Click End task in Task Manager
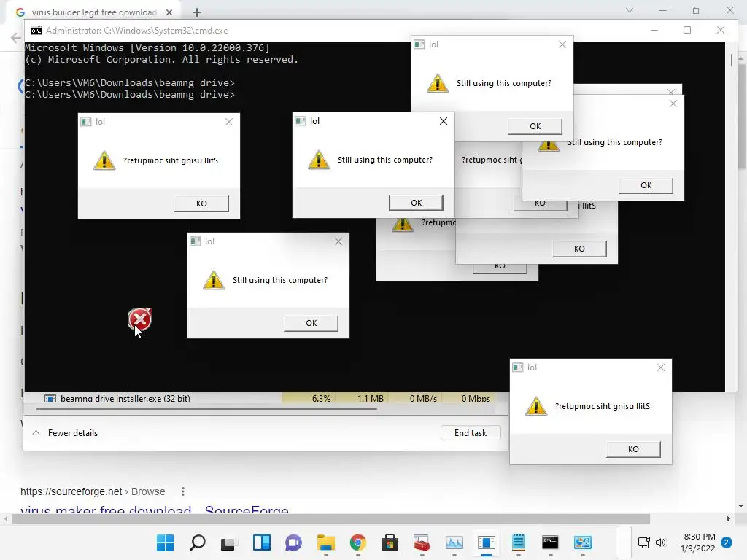747x560 pixels. pos(471,433)
